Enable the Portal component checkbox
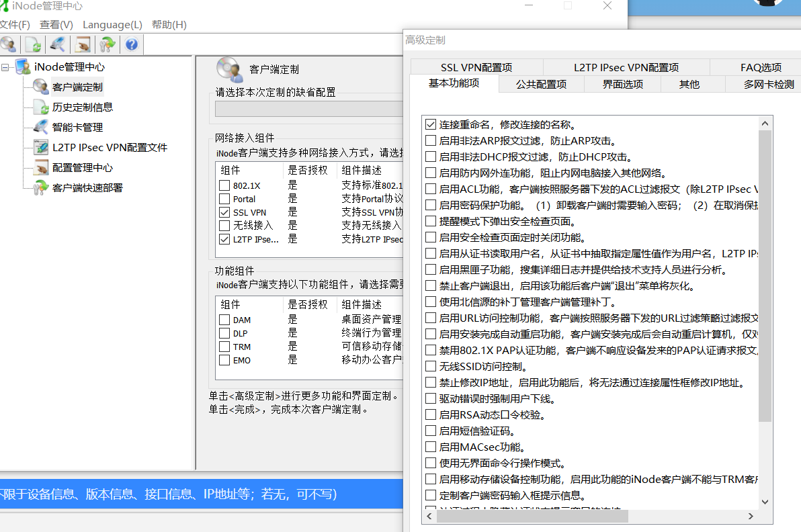Image resolution: width=801 pixels, height=532 pixels. (224, 199)
